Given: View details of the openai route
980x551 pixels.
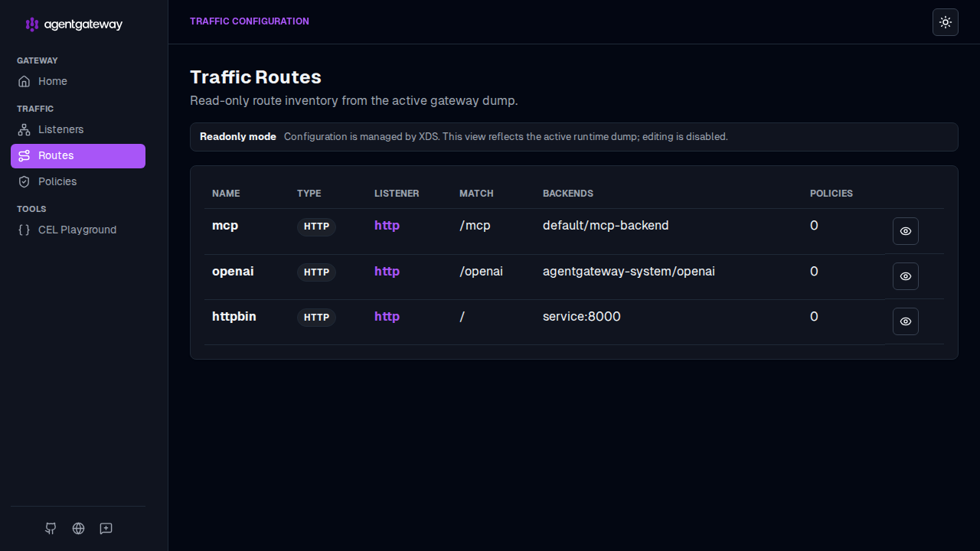Looking at the screenshot, I should coord(906,276).
